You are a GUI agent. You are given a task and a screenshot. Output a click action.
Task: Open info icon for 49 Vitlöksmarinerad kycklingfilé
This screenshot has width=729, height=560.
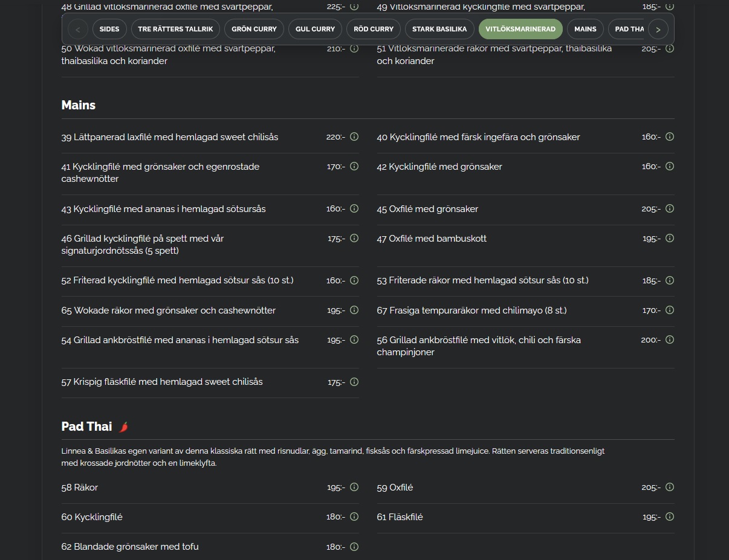(670, 7)
